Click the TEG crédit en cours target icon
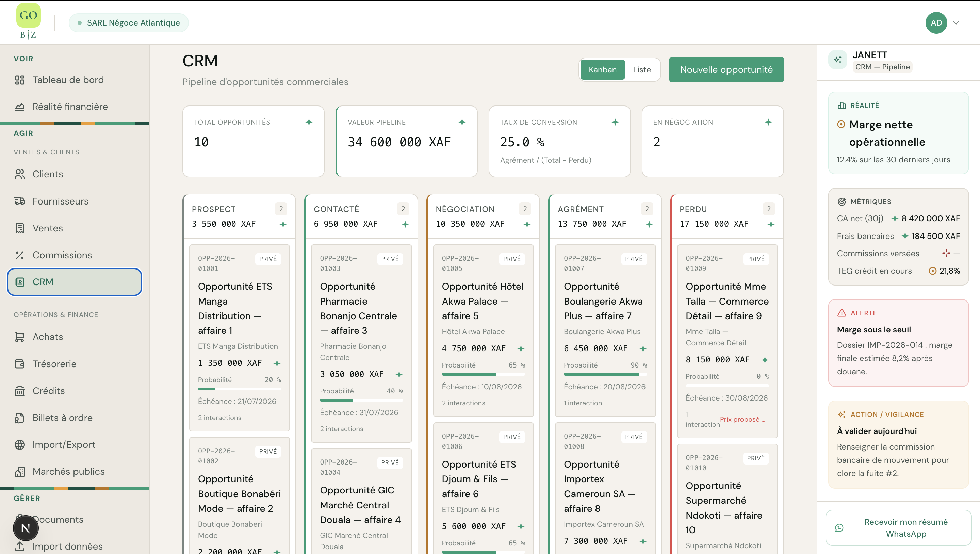 coord(932,271)
